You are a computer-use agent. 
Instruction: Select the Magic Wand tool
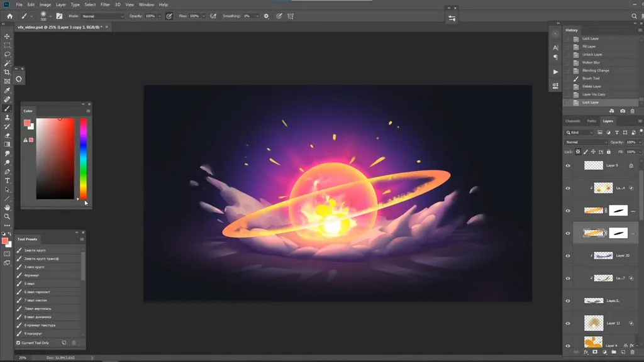tap(7, 63)
